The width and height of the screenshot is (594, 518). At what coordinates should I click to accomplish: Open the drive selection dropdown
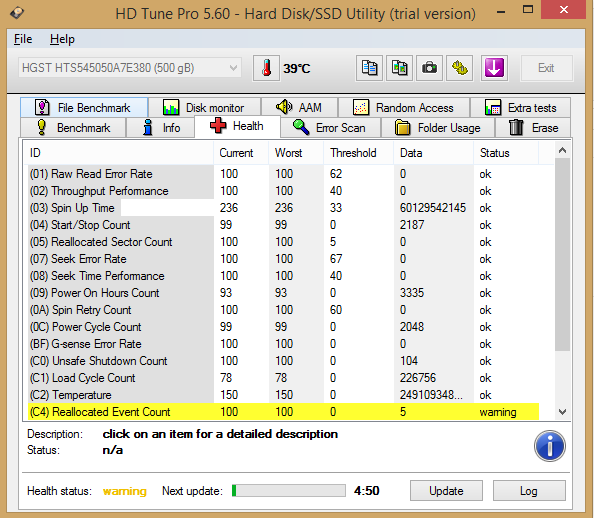pyautogui.click(x=130, y=68)
